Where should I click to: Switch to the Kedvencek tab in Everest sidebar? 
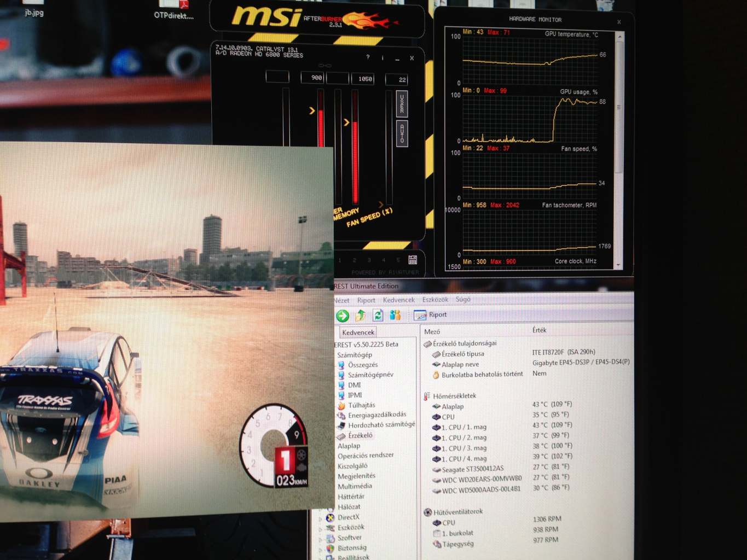[x=358, y=332]
